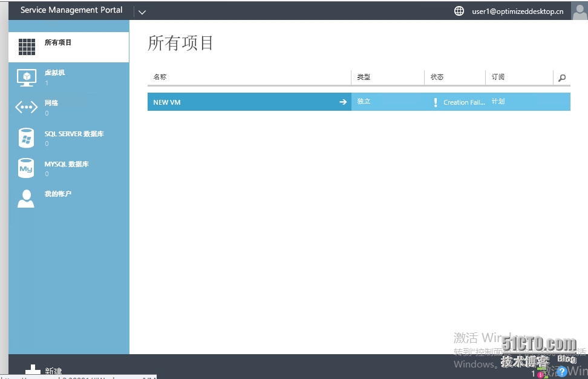Click the plus icon for 新建
The height and width of the screenshot is (379, 588).
tap(33, 370)
